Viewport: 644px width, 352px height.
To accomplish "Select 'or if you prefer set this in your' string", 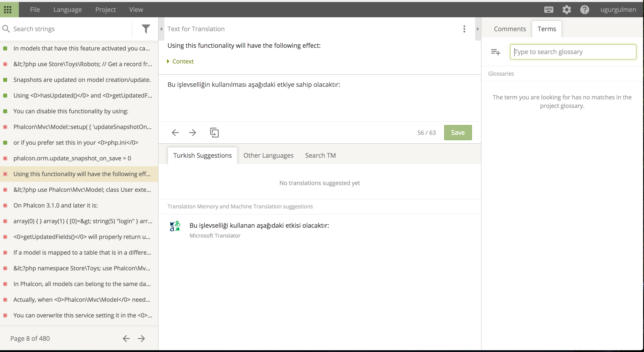I will tap(79, 143).
